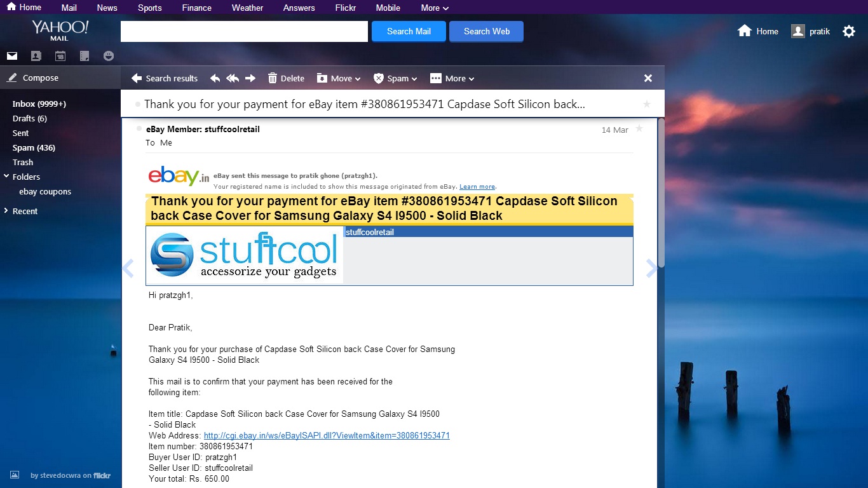The image size is (868, 488).
Task: Open Weather in the top navigation
Action: coord(247,8)
